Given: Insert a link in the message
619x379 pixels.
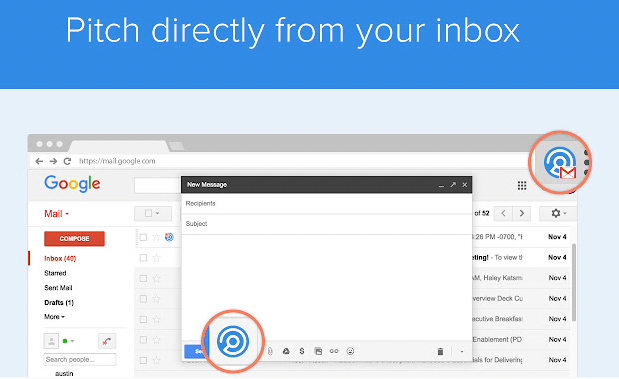Looking at the screenshot, I should (334, 351).
